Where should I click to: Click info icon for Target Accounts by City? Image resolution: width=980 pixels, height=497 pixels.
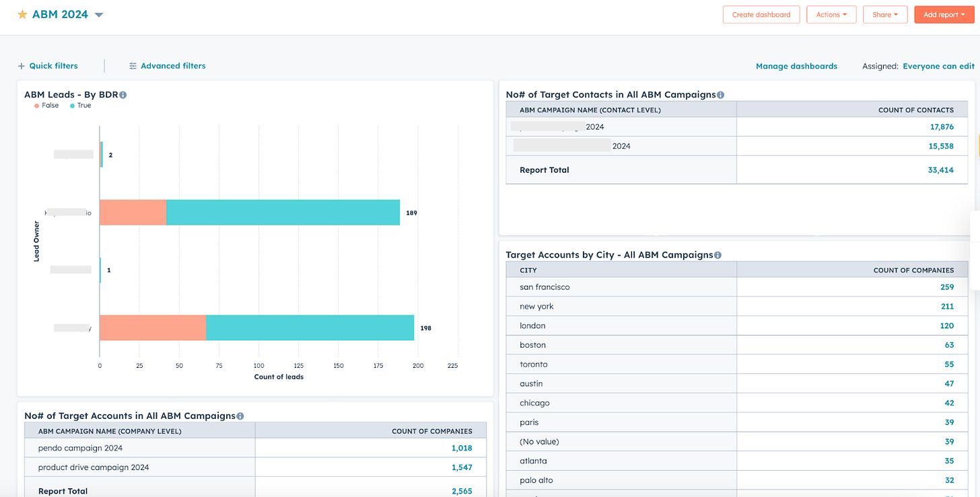(717, 255)
